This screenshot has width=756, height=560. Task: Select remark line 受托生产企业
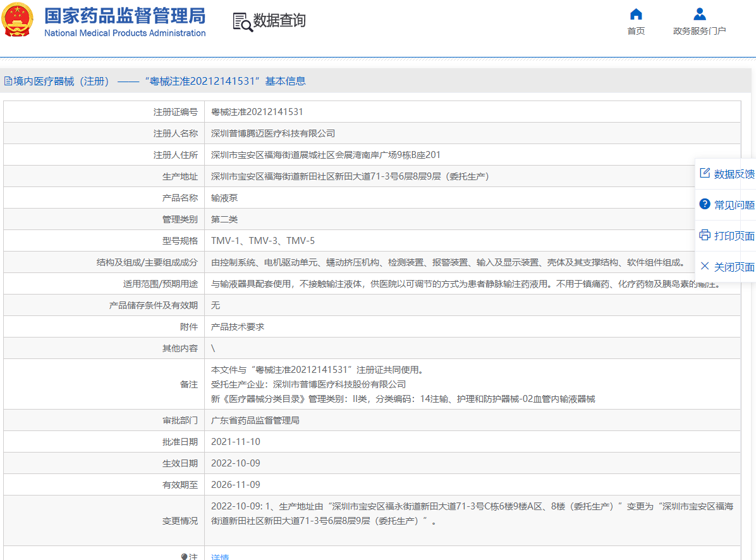[308, 384]
